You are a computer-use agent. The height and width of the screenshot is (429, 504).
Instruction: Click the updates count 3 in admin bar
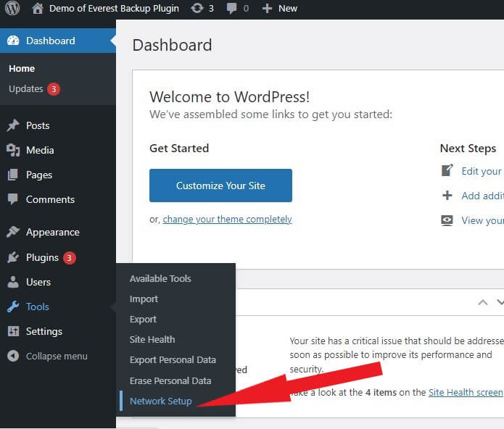211,9
